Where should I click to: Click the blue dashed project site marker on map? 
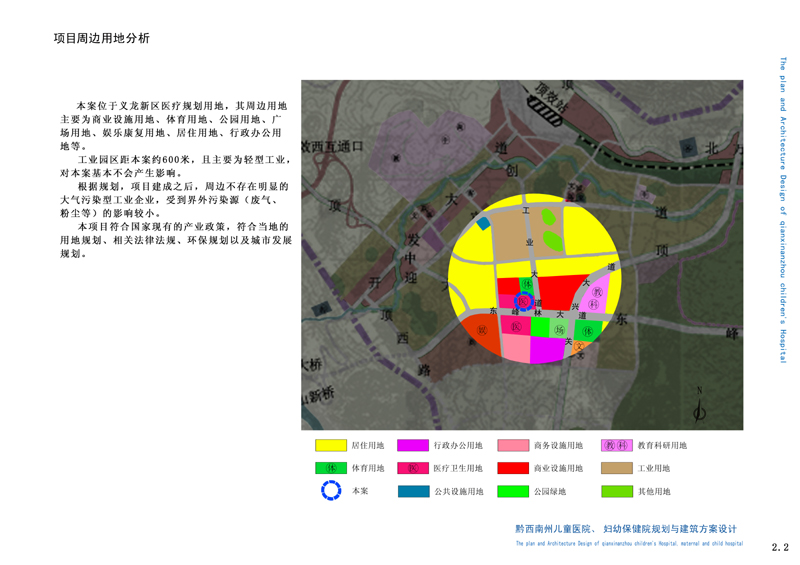click(523, 301)
